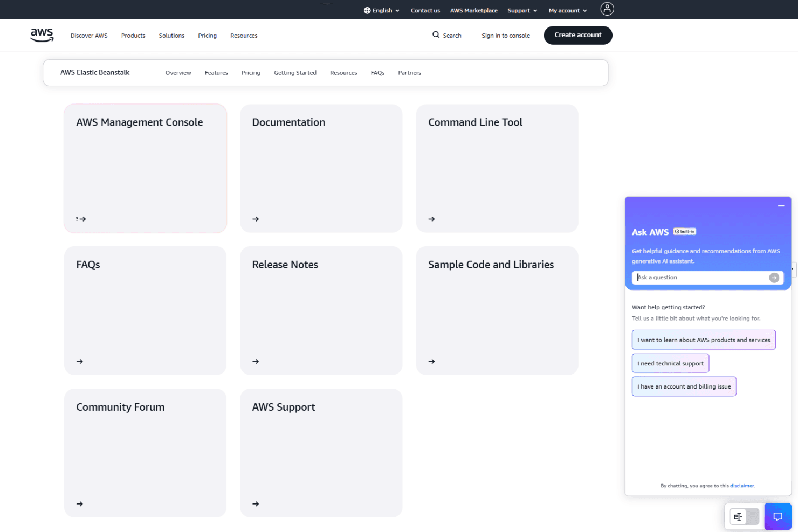Click the AWS logo in the header
This screenshot has height=532, width=798.
[x=42, y=35]
